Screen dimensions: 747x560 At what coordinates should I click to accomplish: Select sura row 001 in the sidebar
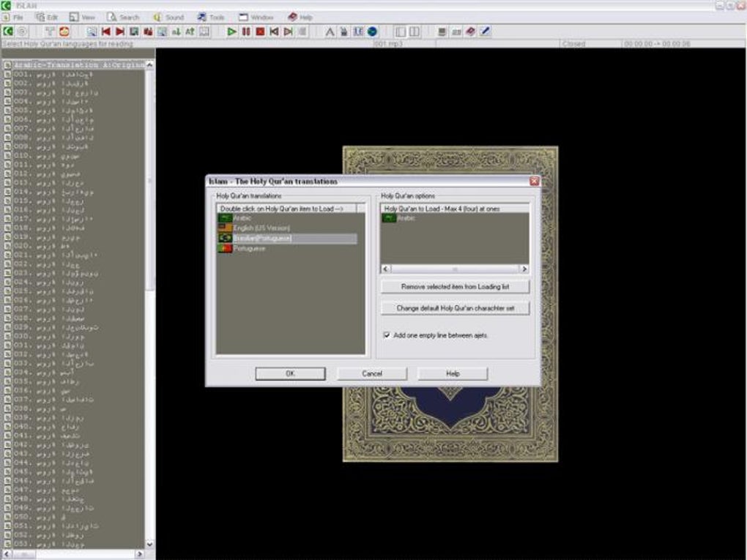[x=74, y=74]
